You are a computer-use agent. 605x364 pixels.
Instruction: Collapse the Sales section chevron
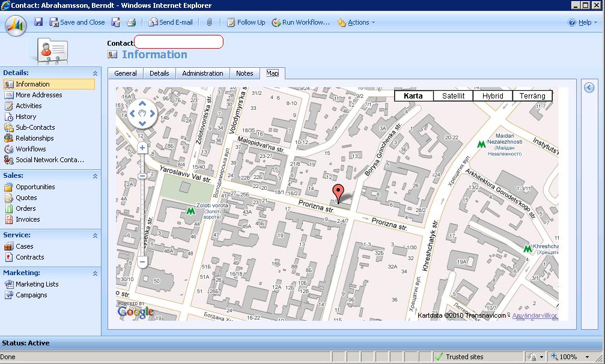click(95, 176)
